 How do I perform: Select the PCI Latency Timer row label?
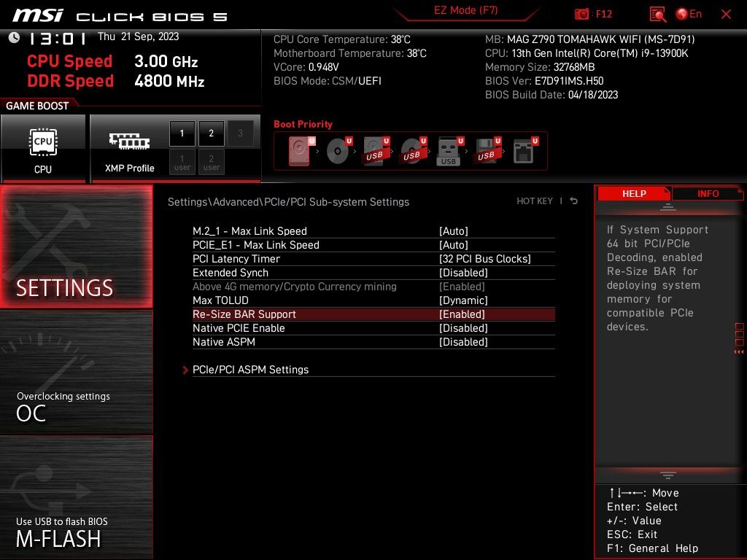point(236,259)
